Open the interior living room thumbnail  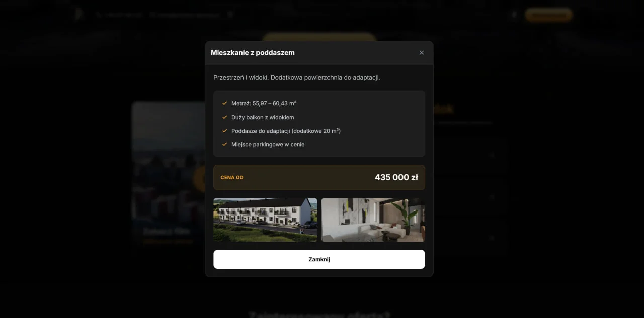point(373,220)
